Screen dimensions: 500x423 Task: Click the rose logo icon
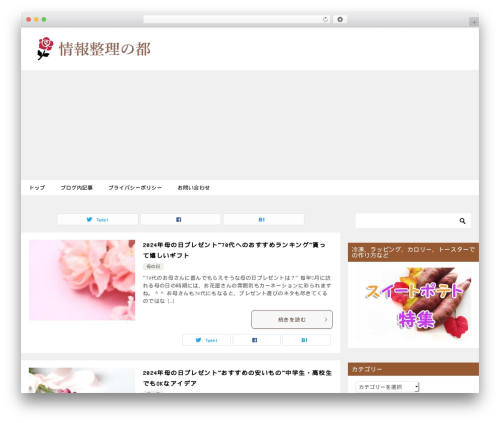tap(45, 49)
